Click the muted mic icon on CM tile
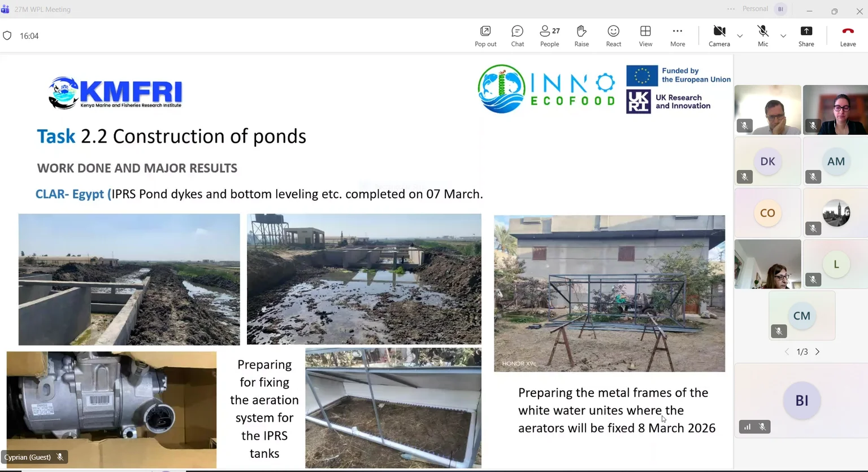The width and height of the screenshot is (868, 472). tap(779, 331)
